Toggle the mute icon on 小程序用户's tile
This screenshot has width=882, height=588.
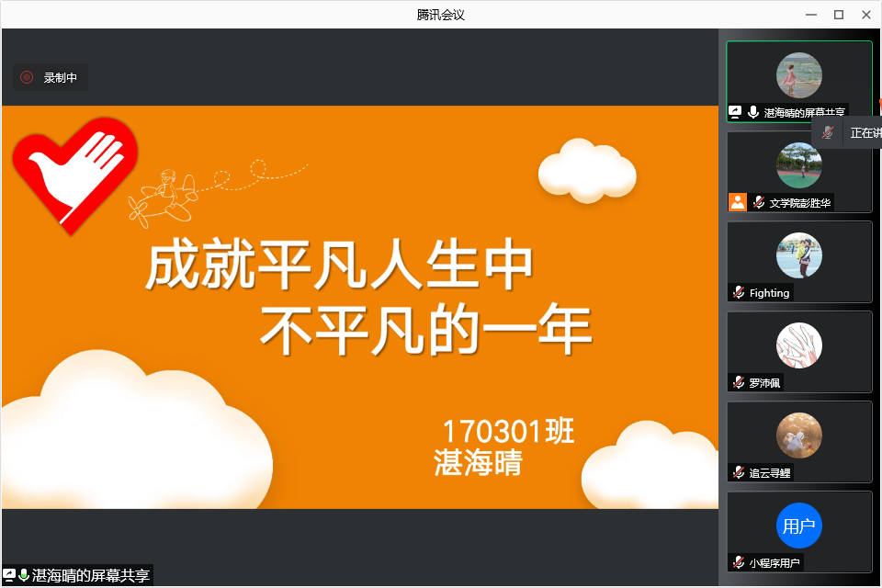coord(737,562)
